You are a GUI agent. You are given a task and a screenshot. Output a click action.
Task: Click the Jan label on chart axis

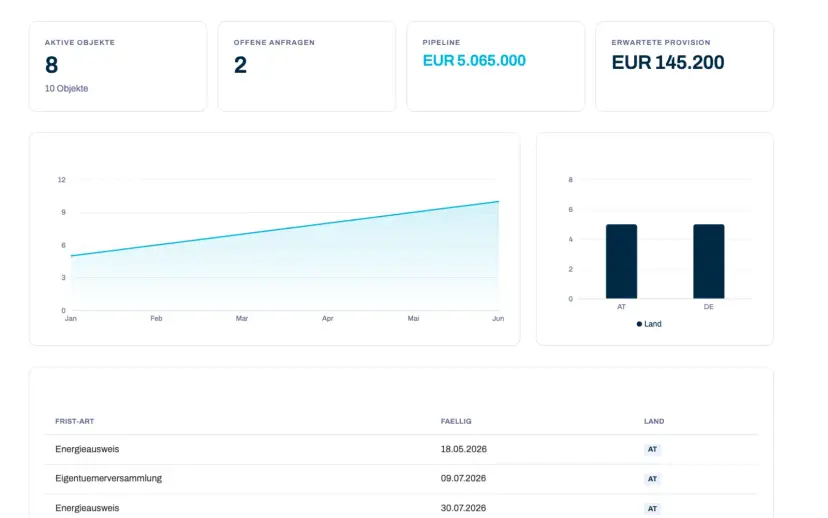coord(71,318)
